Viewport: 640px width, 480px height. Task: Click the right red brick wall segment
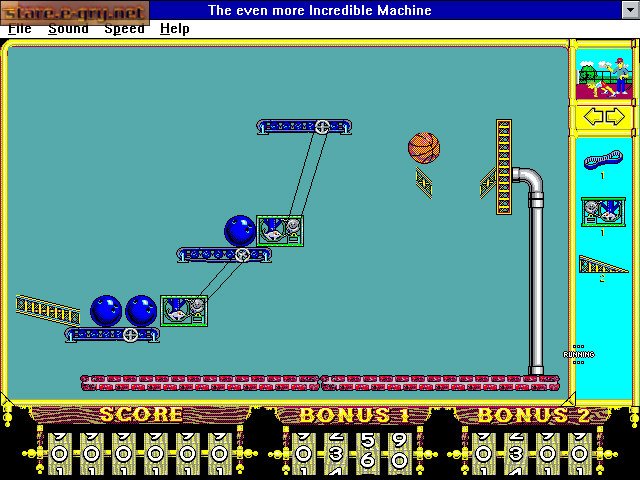(440, 383)
